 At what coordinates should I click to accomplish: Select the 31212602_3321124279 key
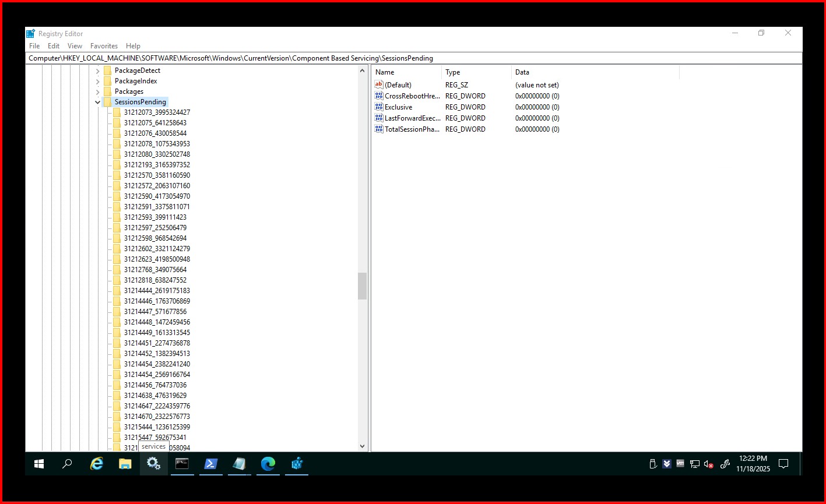157,249
